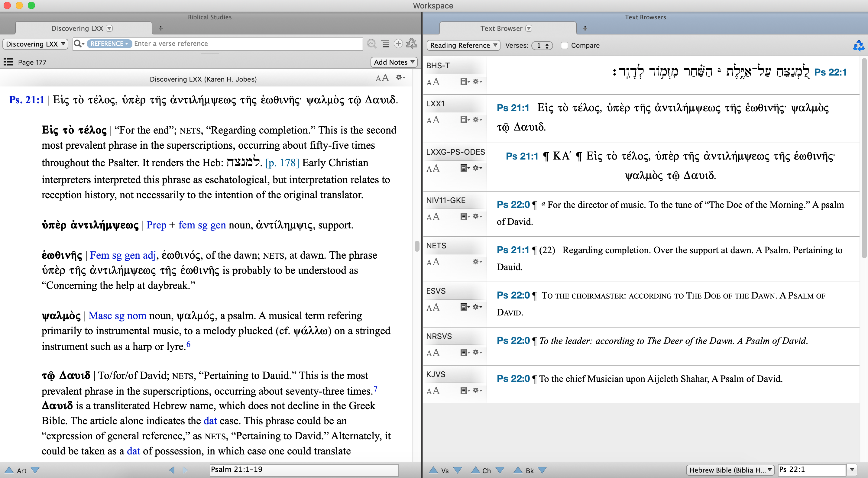The image size is (868, 478).
Task: Go to next article with the Art down arrow
Action: click(35, 470)
